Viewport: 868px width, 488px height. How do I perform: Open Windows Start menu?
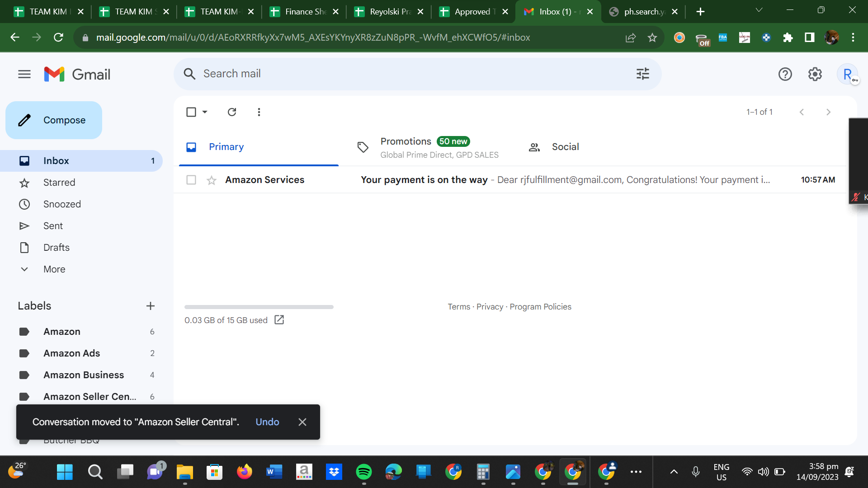pos(65,472)
